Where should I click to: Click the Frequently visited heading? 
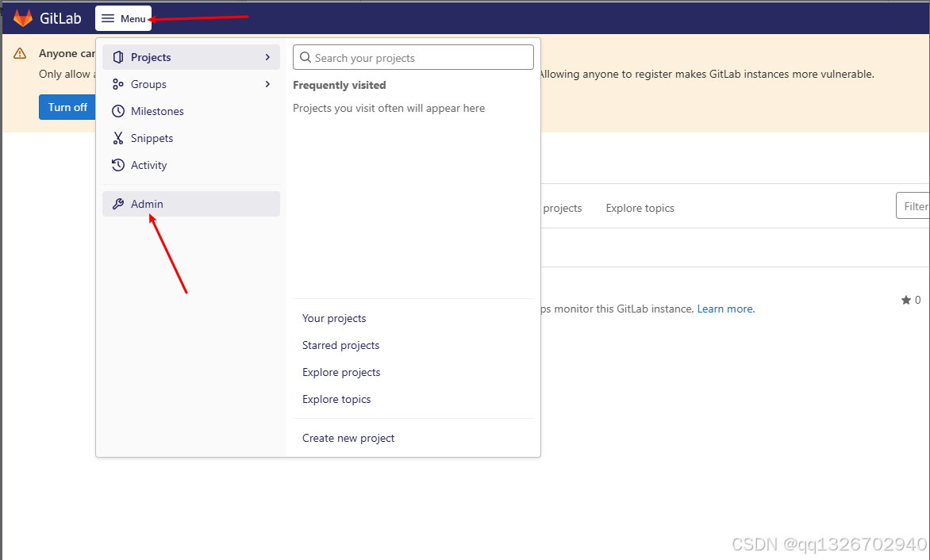(340, 86)
